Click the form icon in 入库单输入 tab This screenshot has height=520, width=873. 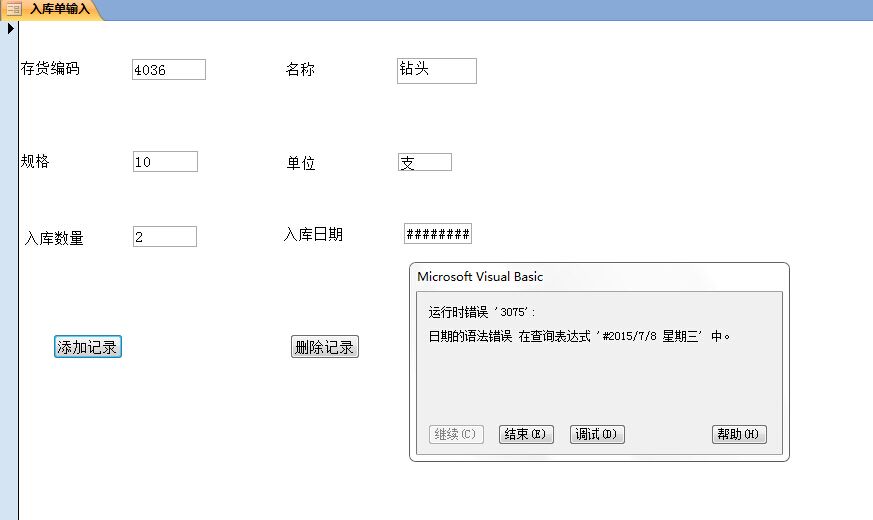(14, 9)
